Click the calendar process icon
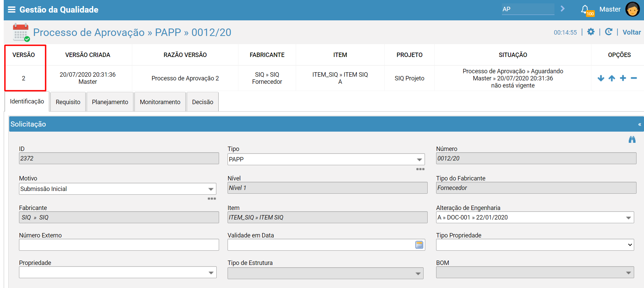 [x=21, y=32]
